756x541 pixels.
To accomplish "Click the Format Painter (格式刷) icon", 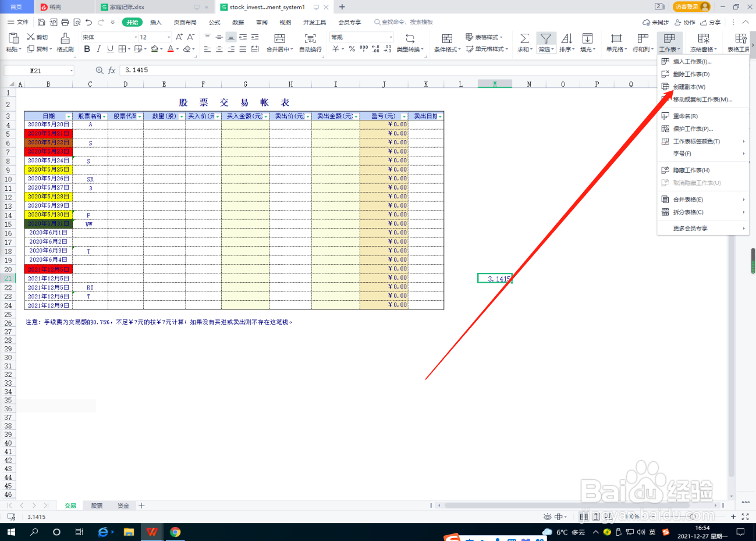I will tap(65, 38).
